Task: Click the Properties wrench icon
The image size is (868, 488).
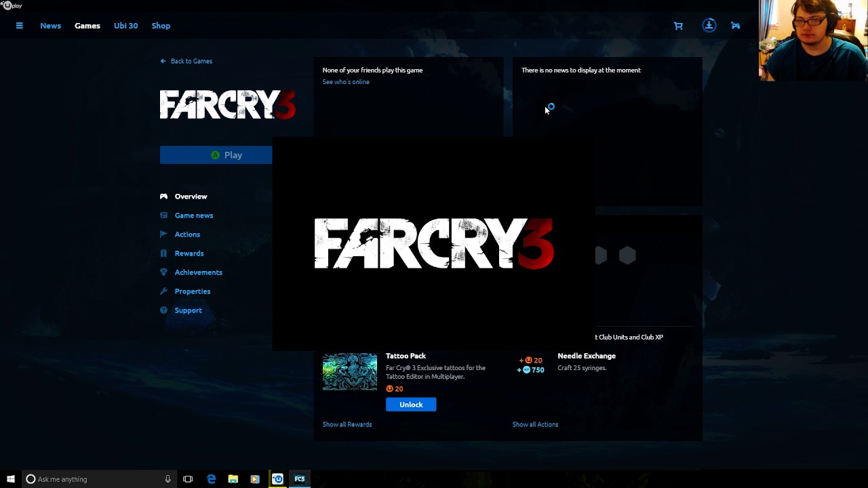Action: click(163, 291)
